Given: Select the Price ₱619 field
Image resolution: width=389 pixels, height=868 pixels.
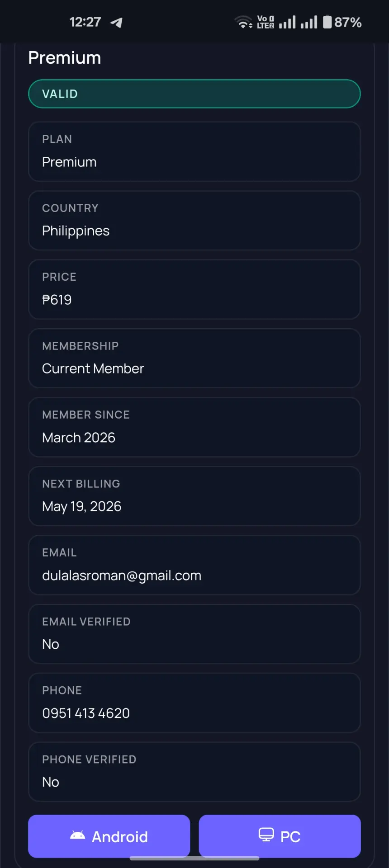Looking at the screenshot, I should point(194,289).
